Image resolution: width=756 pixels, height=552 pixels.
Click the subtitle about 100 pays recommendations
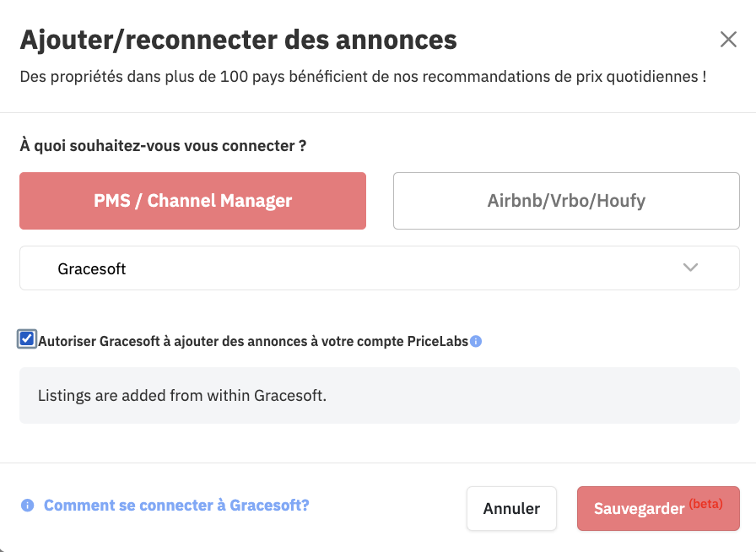pyautogui.click(x=363, y=77)
